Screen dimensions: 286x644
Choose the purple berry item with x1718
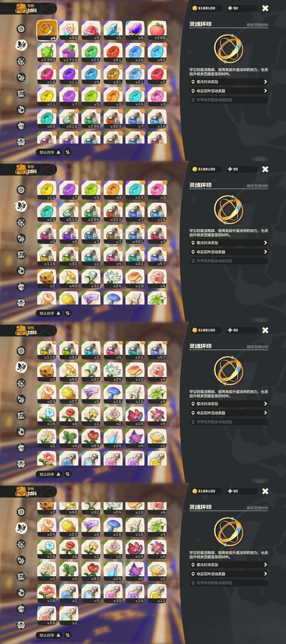[x=69, y=53]
